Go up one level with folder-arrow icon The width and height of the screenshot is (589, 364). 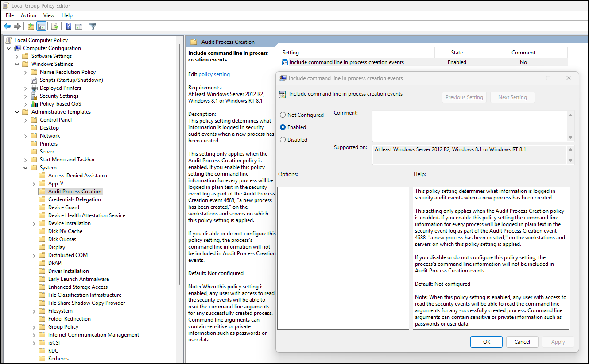click(31, 27)
